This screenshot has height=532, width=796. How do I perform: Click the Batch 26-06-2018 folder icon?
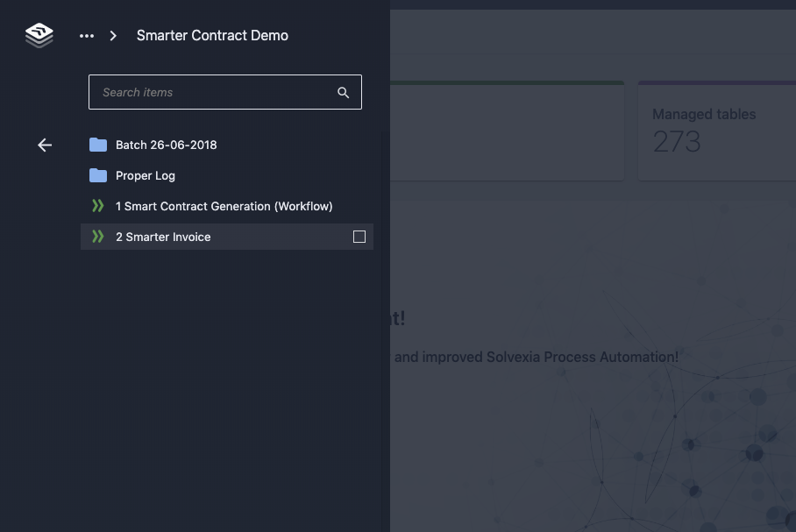pyautogui.click(x=98, y=145)
